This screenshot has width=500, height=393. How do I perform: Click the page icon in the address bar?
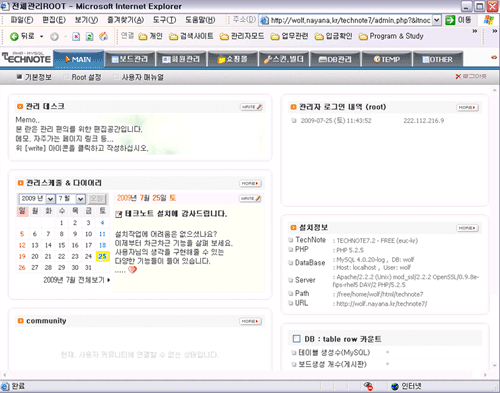coord(264,20)
